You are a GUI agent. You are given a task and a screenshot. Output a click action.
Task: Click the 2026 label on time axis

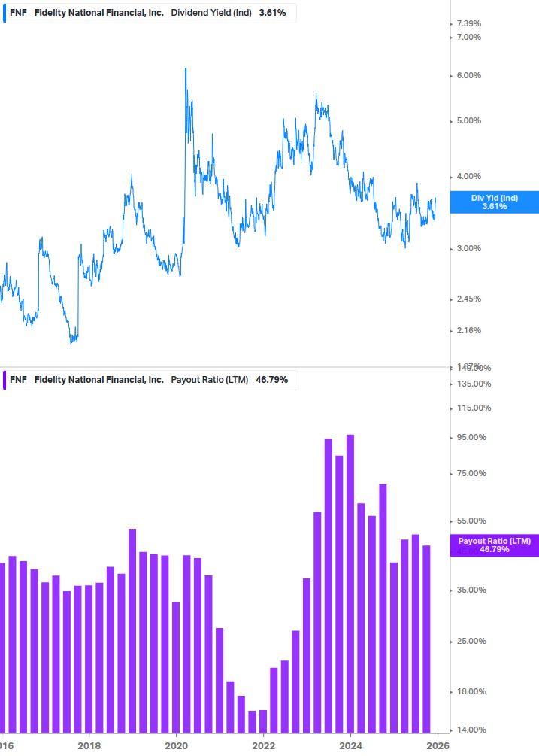[x=438, y=746]
